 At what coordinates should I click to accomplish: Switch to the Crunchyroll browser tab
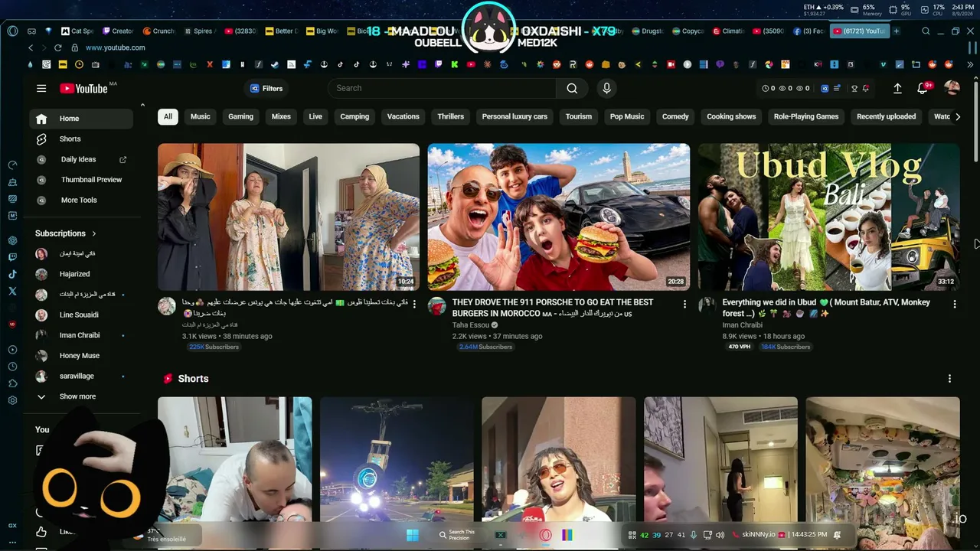[159, 31]
